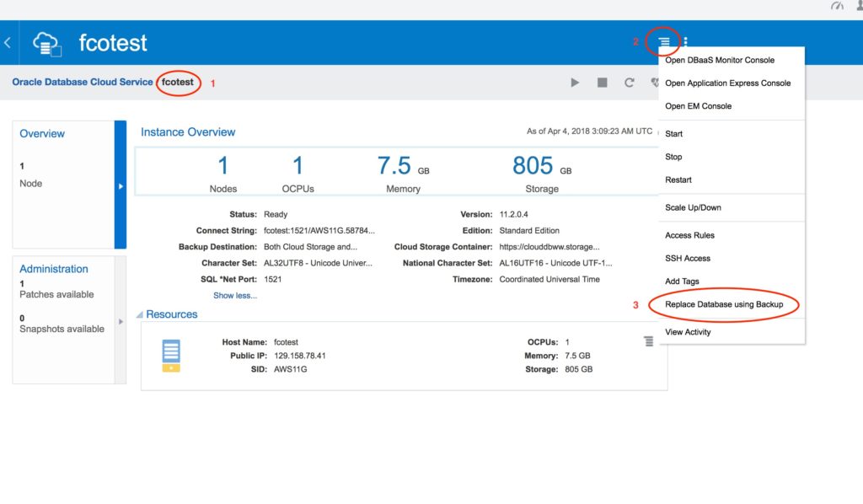Expand the Administration panel arrow
The width and height of the screenshot is (863, 504).
(121, 321)
